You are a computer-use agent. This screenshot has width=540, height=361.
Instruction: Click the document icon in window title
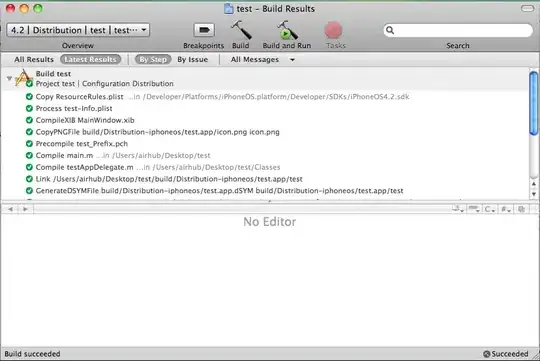pyautogui.click(x=228, y=9)
